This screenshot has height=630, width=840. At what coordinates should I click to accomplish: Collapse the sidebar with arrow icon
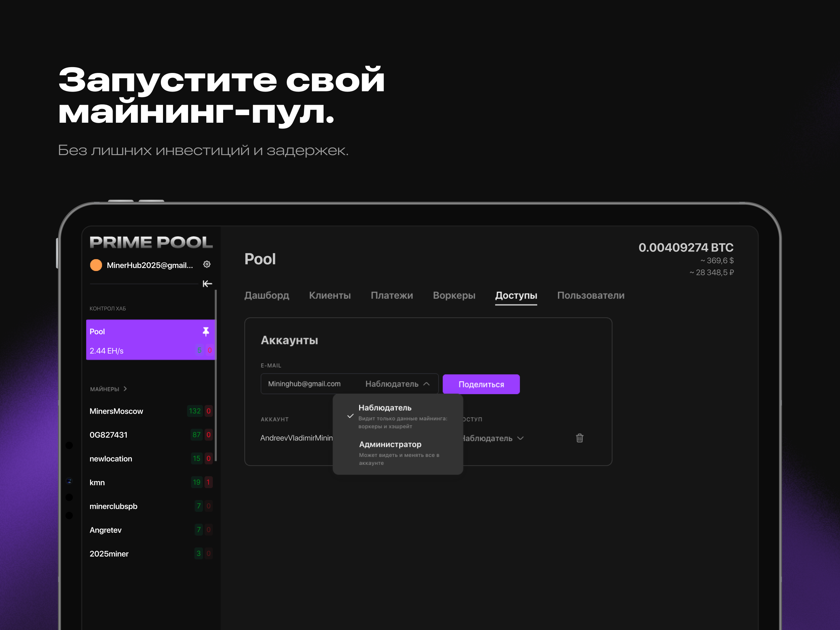click(207, 284)
